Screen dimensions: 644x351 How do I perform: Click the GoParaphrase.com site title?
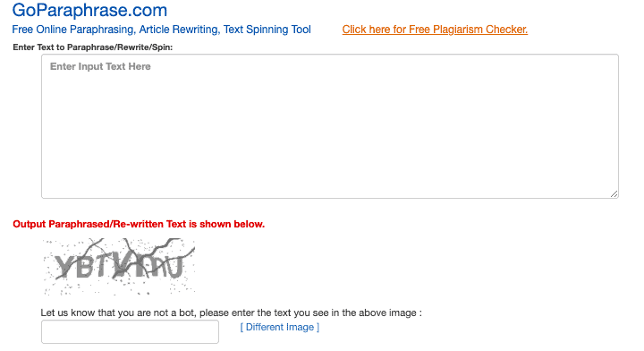pyautogui.click(x=89, y=10)
